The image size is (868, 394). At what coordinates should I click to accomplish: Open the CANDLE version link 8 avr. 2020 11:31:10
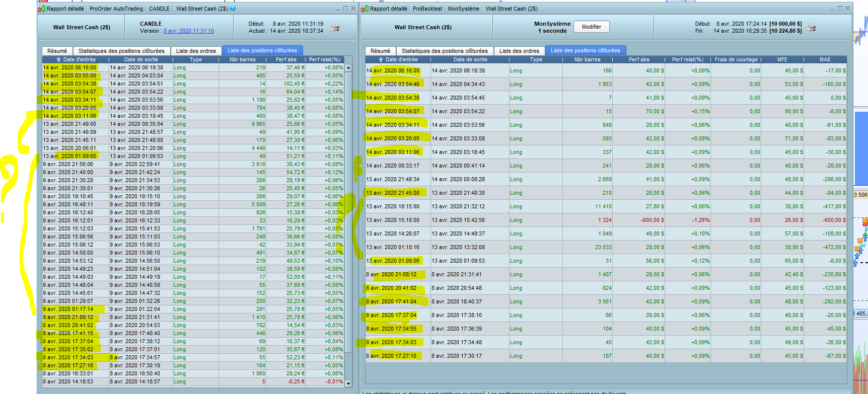188,31
